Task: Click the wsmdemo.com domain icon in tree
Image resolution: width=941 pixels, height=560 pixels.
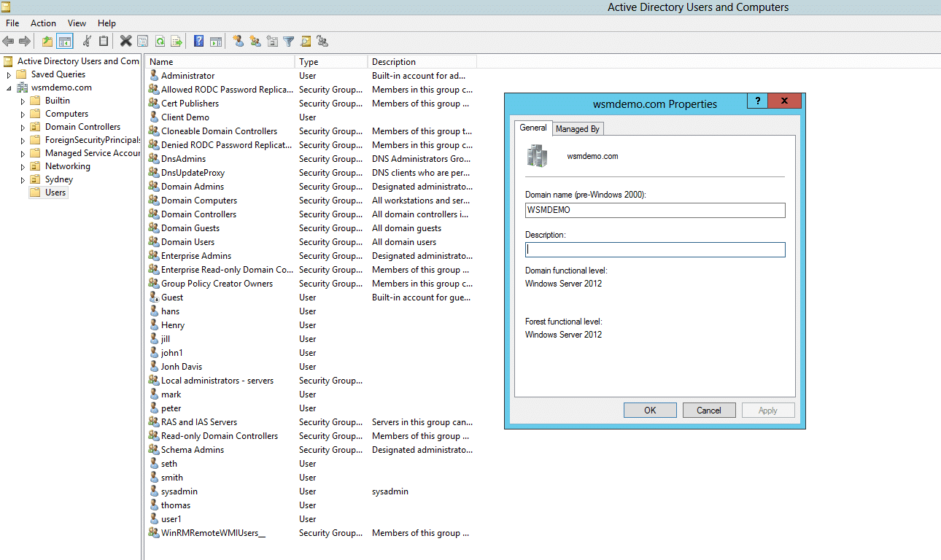Action: pos(23,87)
